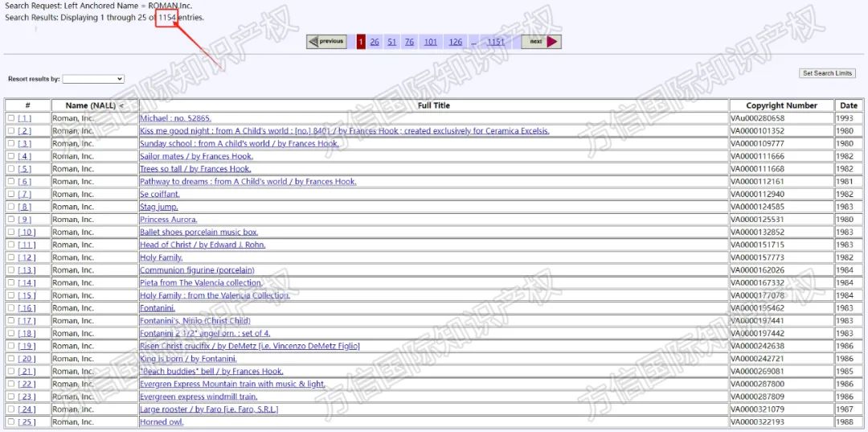Open 'Evergren Express Mountain train' link
Viewport: 868px width, 432px height.
pyautogui.click(x=232, y=385)
